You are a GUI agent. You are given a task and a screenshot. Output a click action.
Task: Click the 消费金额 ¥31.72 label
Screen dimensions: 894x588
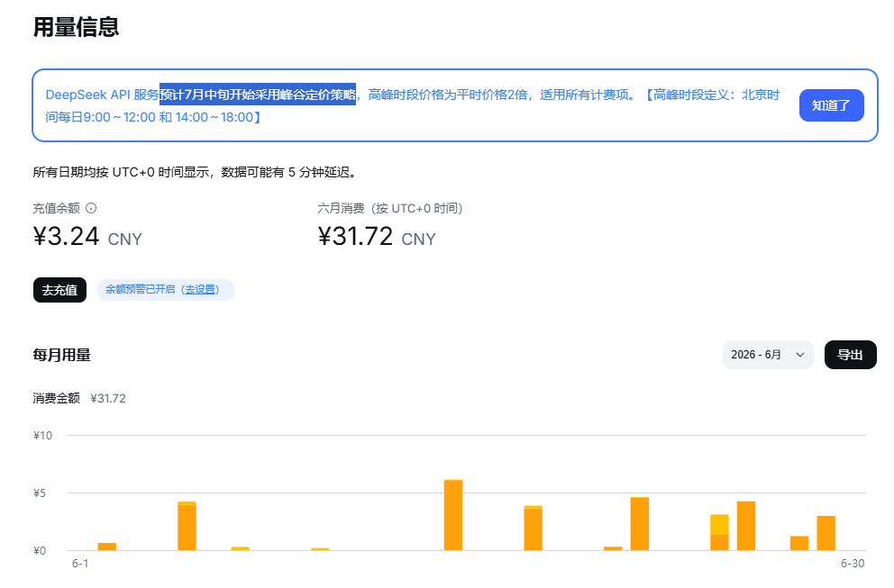tap(79, 398)
